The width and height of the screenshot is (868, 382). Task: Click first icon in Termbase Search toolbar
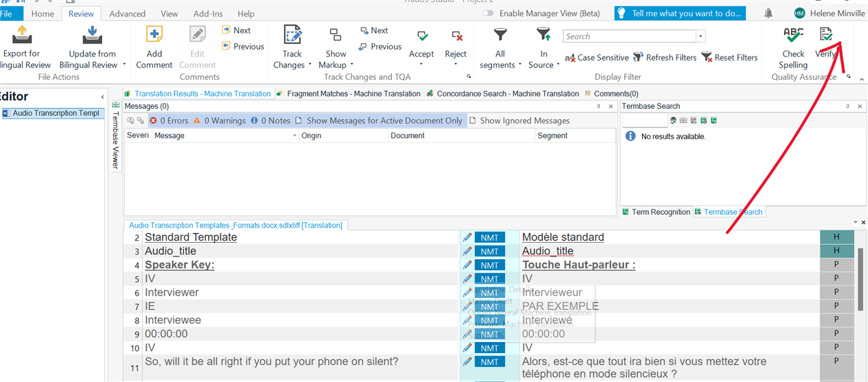click(x=673, y=121)
